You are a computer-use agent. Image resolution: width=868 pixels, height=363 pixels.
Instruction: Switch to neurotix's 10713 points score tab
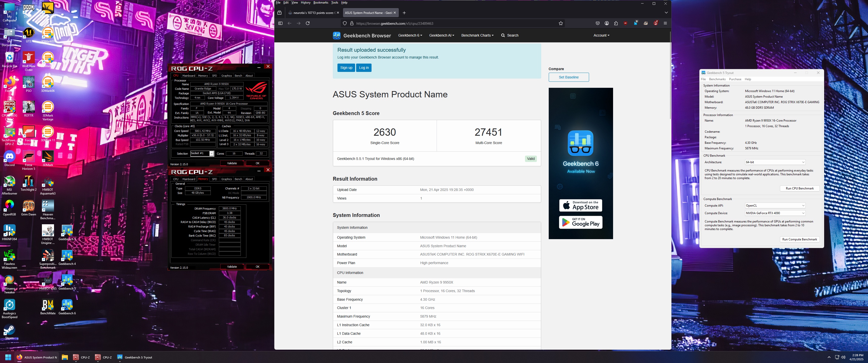313,13
